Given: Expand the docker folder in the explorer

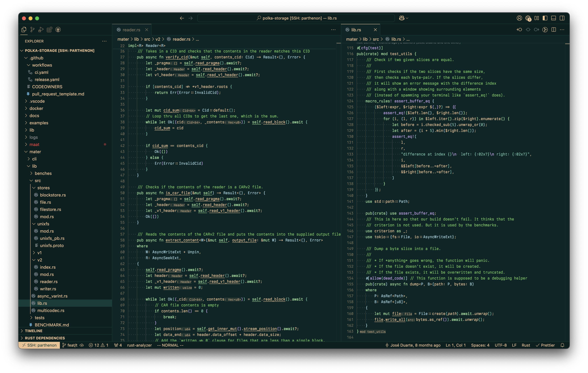Looking at the screenshot, I should tap(36, 108).
